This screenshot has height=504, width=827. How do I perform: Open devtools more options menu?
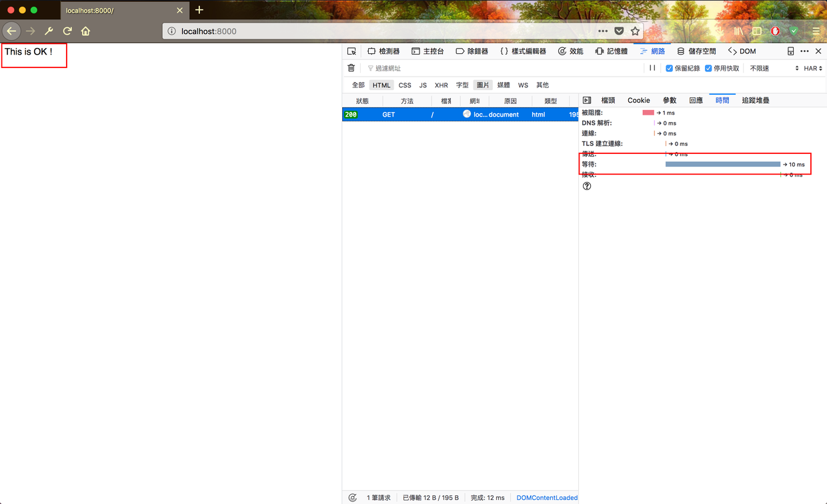pyautogui.click(x=804, y=51)
